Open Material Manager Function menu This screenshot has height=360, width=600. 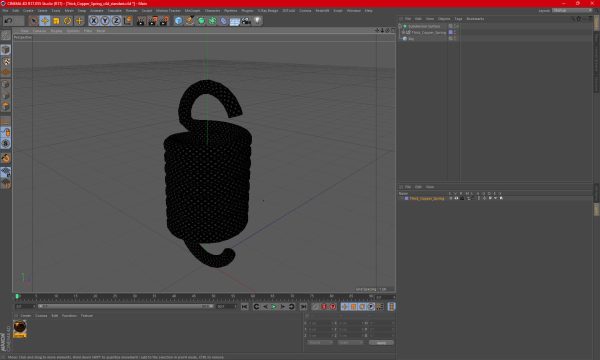click(69, 316)
